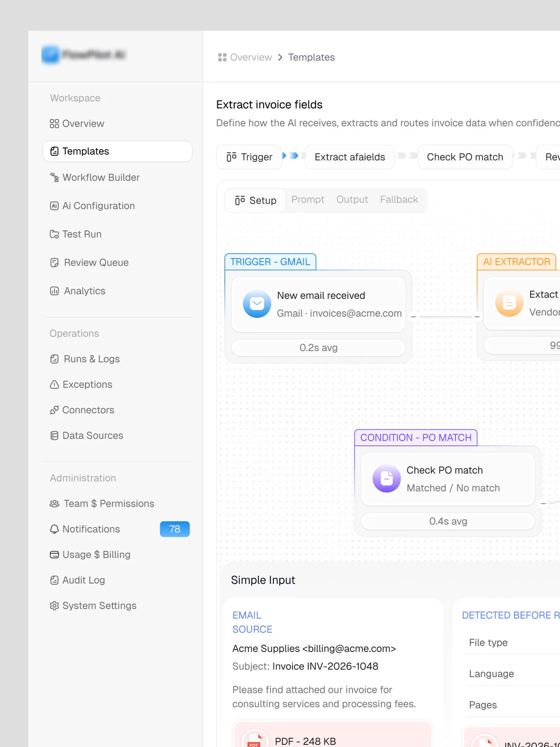Click the Notifications badge showing 78

tap(175, 529)
